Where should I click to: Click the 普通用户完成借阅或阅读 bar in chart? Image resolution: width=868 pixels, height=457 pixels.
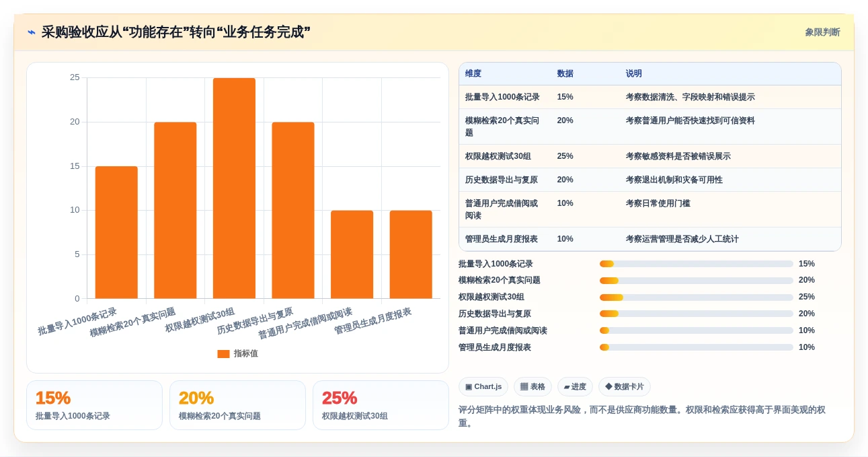point(352,254)
